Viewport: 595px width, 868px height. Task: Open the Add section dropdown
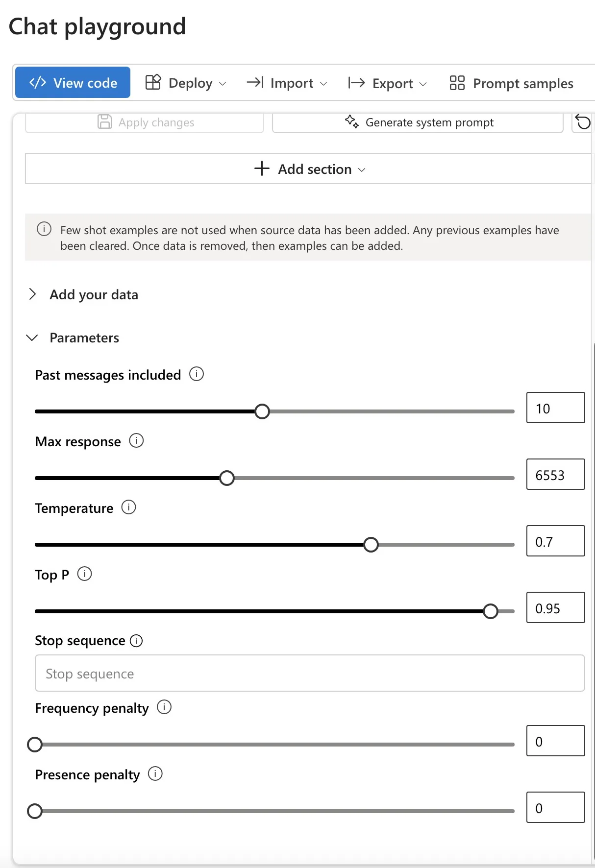click(x=310, y=169)
